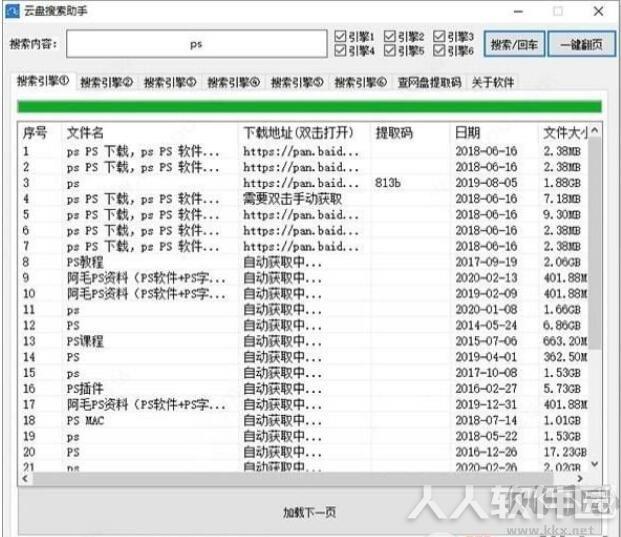Click the 搜索/回车 search button
The height and width of the screenshot is (537, 621).
click(514, 44)
